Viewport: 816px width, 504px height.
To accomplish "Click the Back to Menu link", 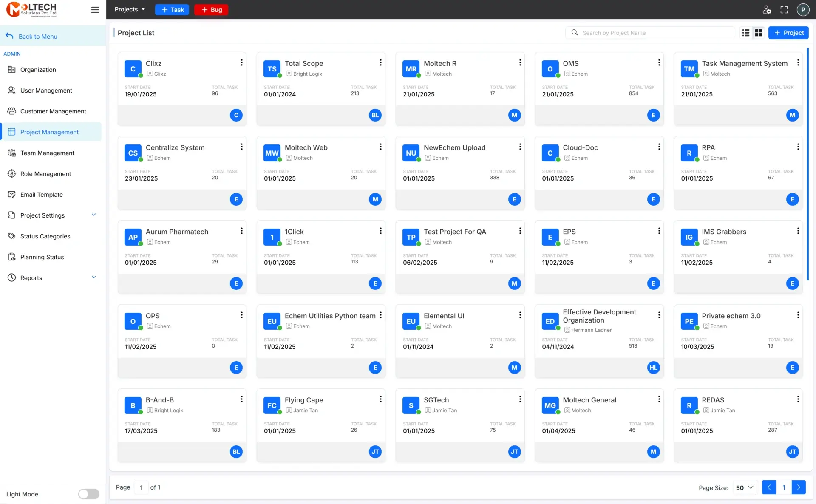I will (x=38, y=36).
